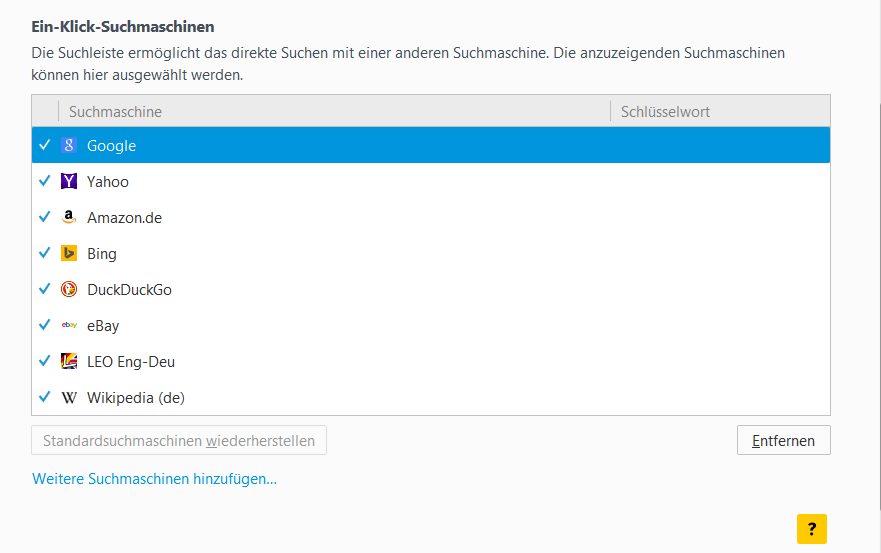This screenshot has width=881, height=553.
Task: Click the Google search engine icon
Action: [69, 146]
